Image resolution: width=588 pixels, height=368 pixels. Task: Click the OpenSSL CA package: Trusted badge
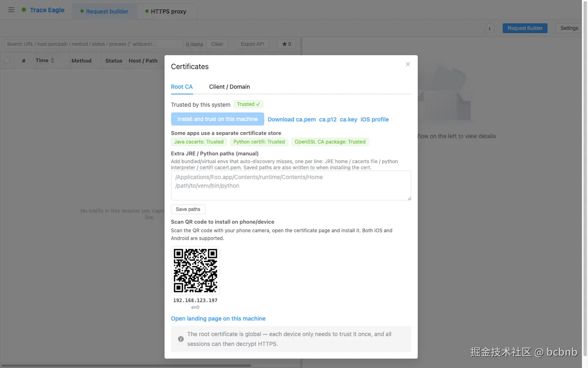click(x=330, y=142)
